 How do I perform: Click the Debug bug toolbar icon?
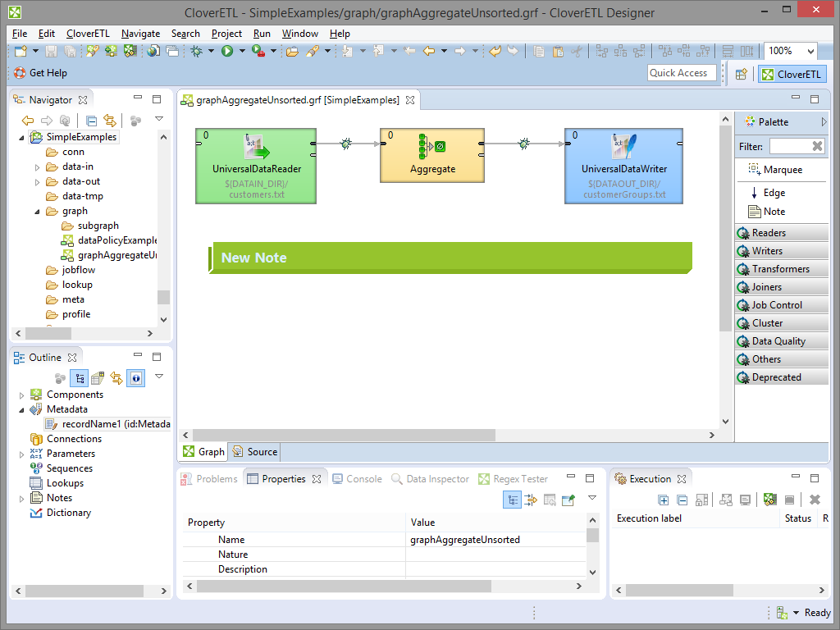[197, 51]
